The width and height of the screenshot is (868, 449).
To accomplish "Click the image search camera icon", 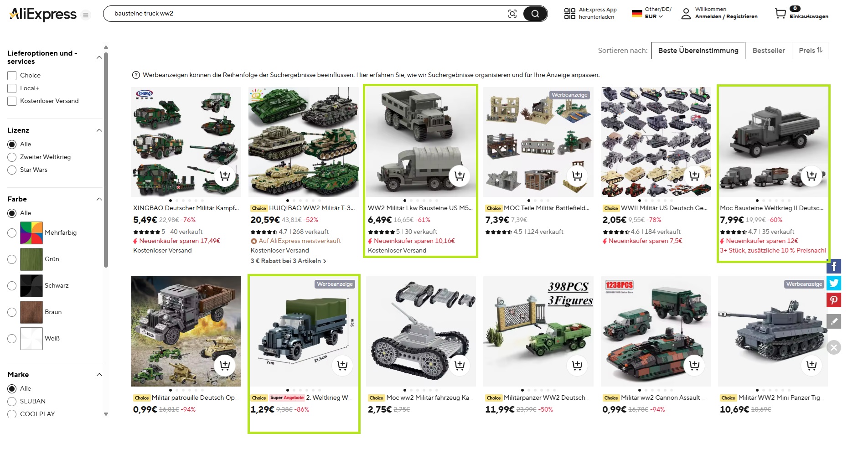I will pos(512,14).
